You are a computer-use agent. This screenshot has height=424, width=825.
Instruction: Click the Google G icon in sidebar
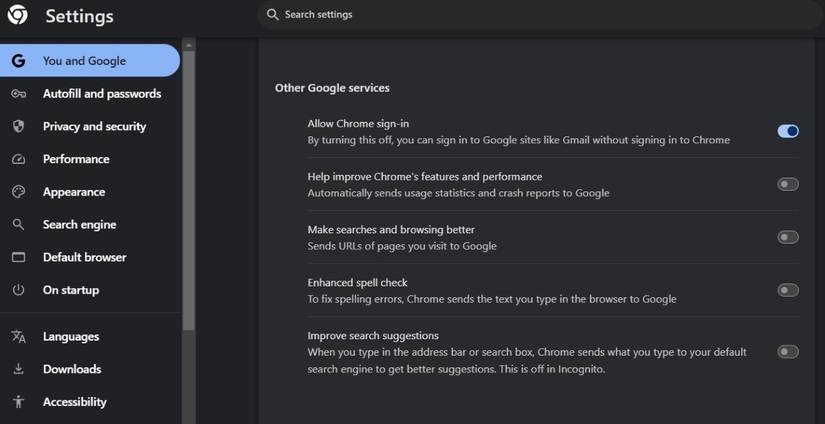(18, 61)
